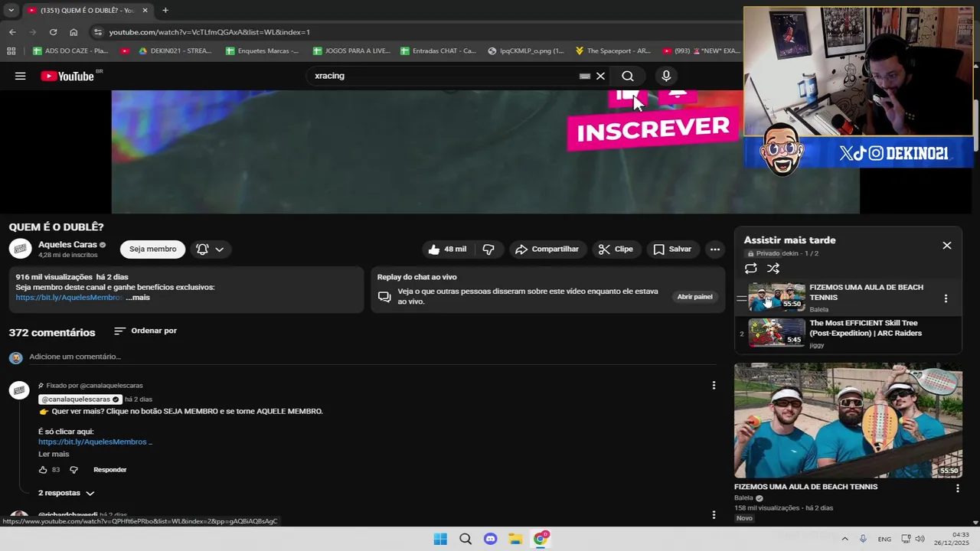Share the video via Compartilhar
Viewport: 980px width, 551px height.
[x=547, y=249]
